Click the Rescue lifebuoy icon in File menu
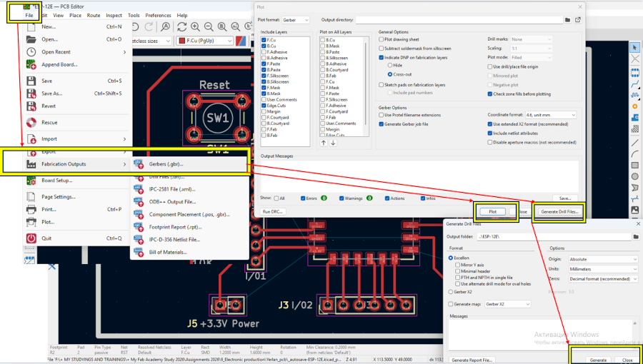 point(31,122)
